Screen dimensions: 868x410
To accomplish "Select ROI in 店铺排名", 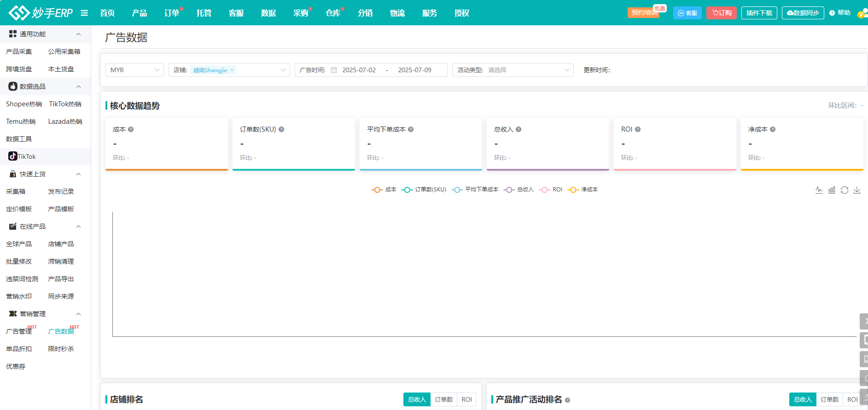I will [x=467, y=399].
